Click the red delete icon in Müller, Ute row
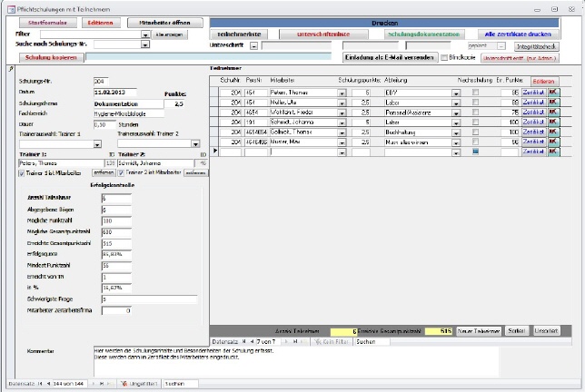The image size is (585, 392). [553, 103]
